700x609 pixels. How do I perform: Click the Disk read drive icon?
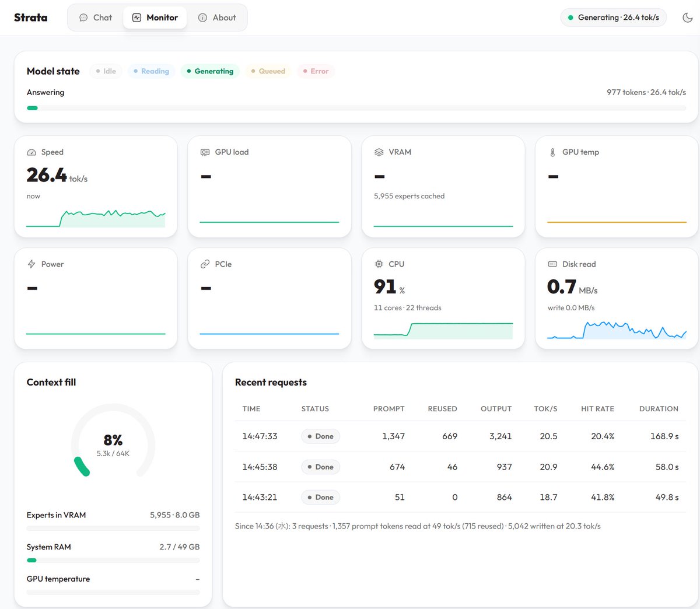tap(552, 264)
